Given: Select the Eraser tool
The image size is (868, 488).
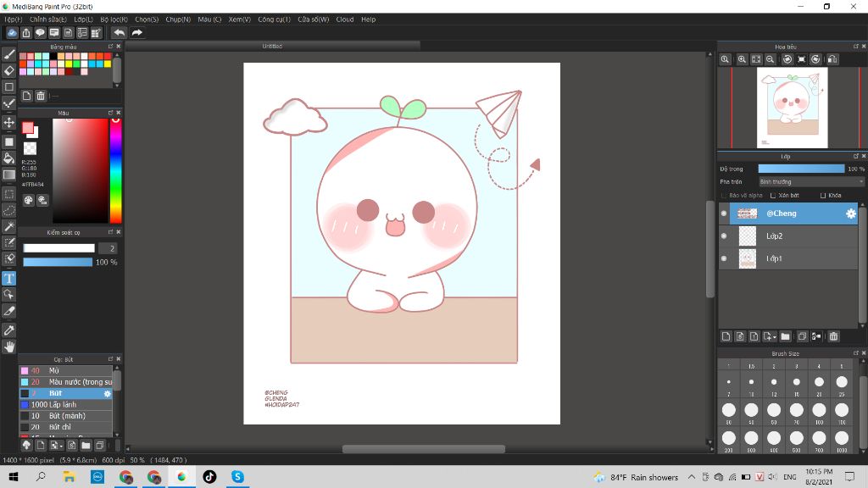Looking at the screenshot, I should 8,71.
